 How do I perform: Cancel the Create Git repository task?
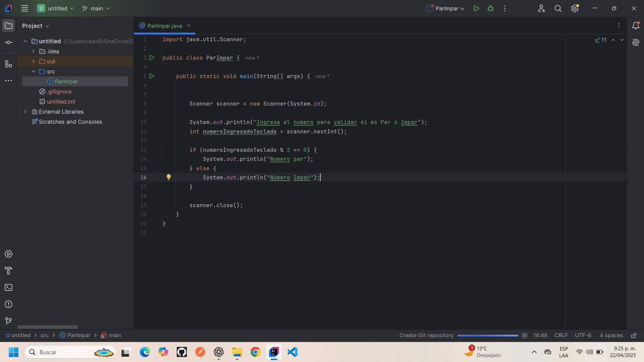pos(525,336)
